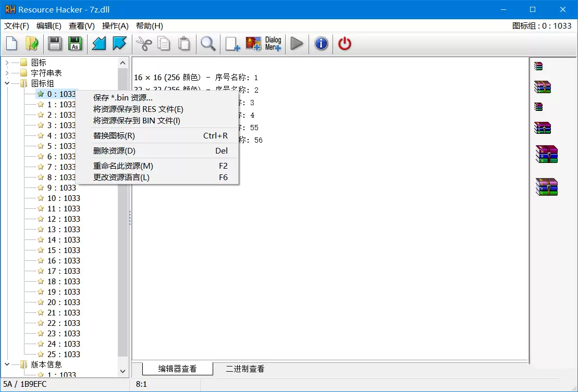Select tree item 15 : 1033
This screenshot has height=392, width=578.
(64, 250)
